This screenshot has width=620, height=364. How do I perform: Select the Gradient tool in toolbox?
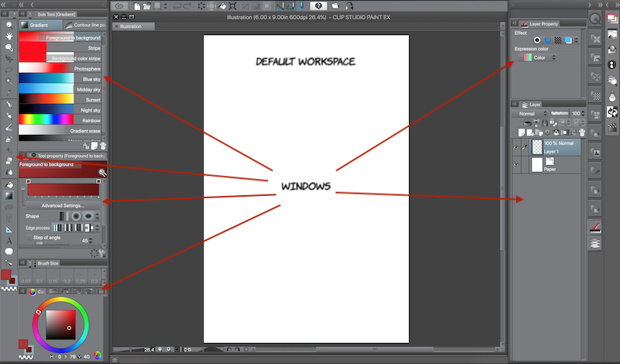point(9,196)
